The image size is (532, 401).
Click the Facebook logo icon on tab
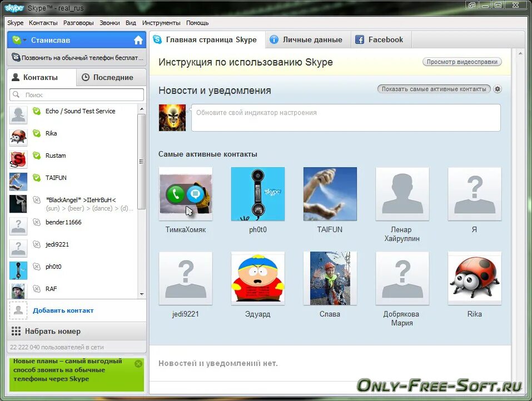(x=359, y=39)
